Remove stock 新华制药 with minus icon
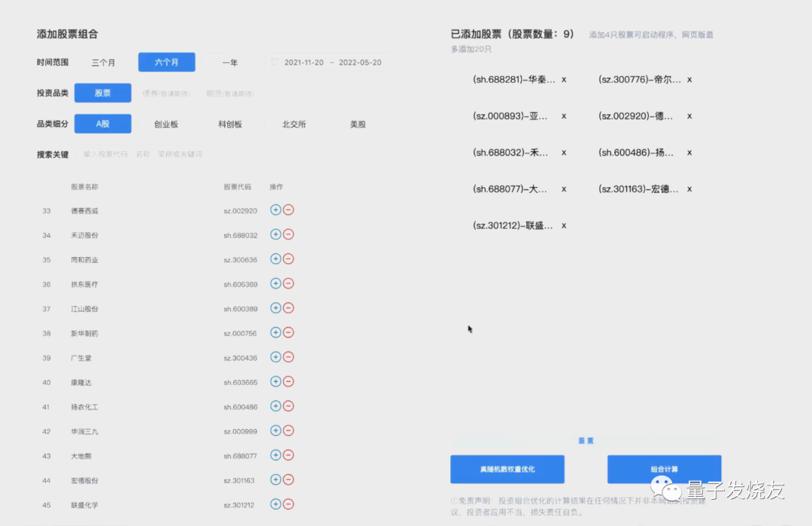This screenshot has height=526, width=812. (x=289, y=332)
